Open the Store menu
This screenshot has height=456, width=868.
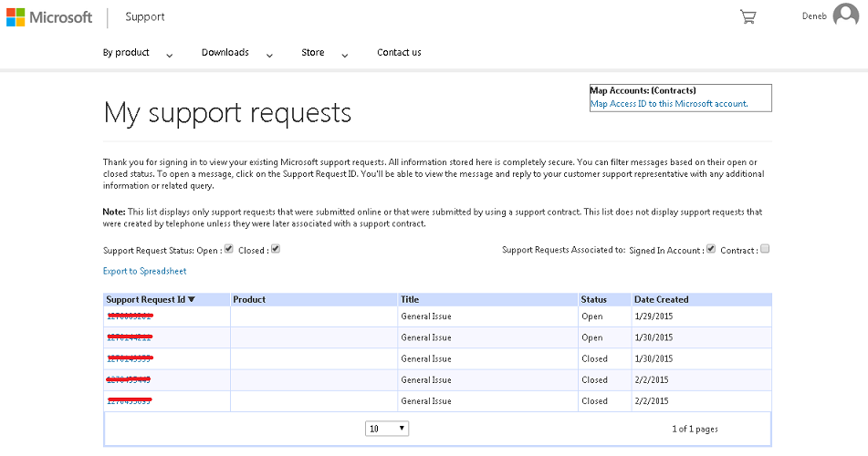tap(313, 53)
